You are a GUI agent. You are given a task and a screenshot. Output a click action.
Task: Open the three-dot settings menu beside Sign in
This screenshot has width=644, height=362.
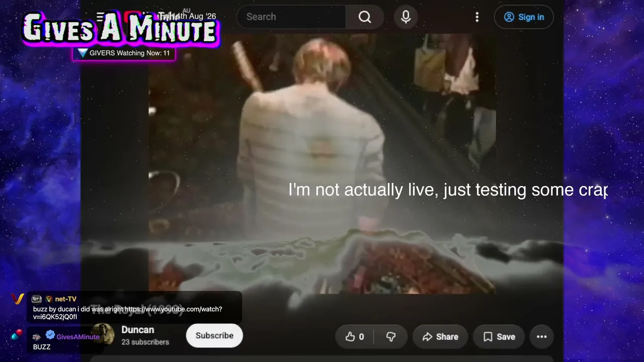tap(477, 17)
